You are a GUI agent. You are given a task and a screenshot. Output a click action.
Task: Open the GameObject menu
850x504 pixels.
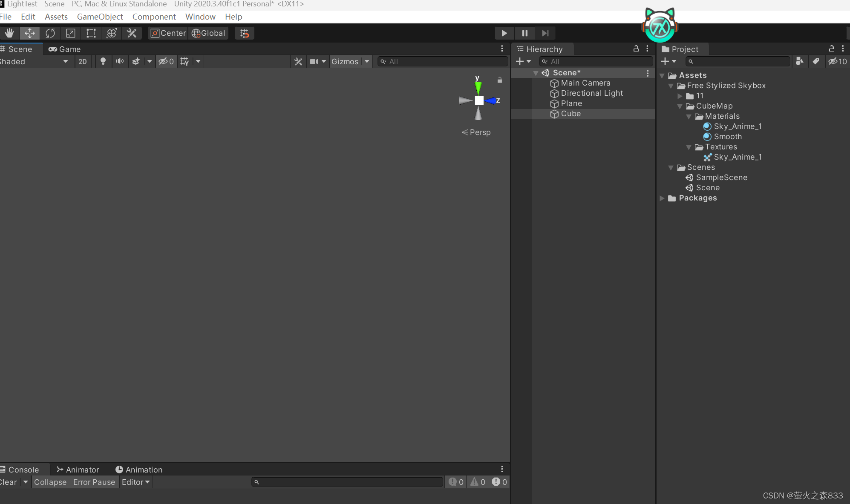click(100, 17)
